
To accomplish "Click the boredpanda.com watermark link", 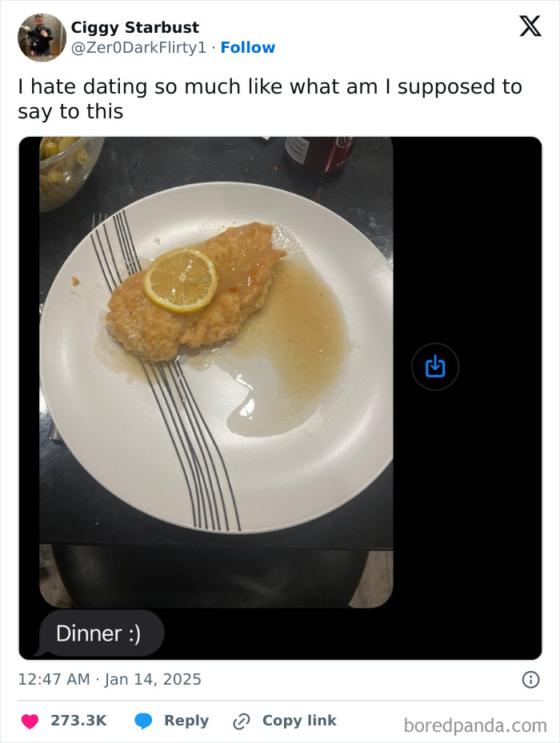I will point(477,721).
